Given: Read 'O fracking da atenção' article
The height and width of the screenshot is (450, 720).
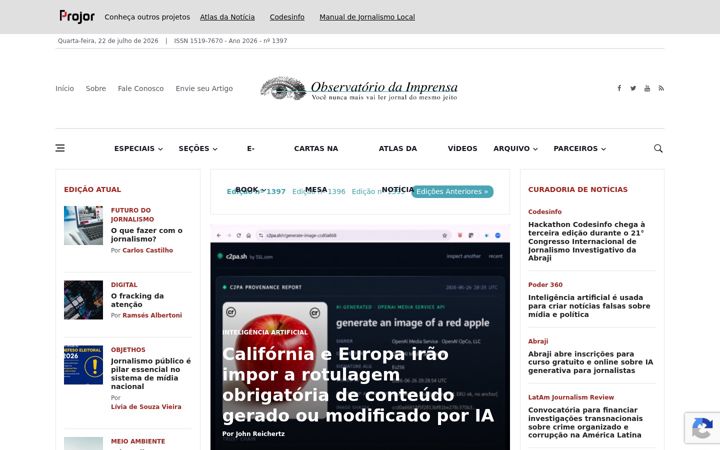Looking at the screenshot, I should (x=137, y=300).
